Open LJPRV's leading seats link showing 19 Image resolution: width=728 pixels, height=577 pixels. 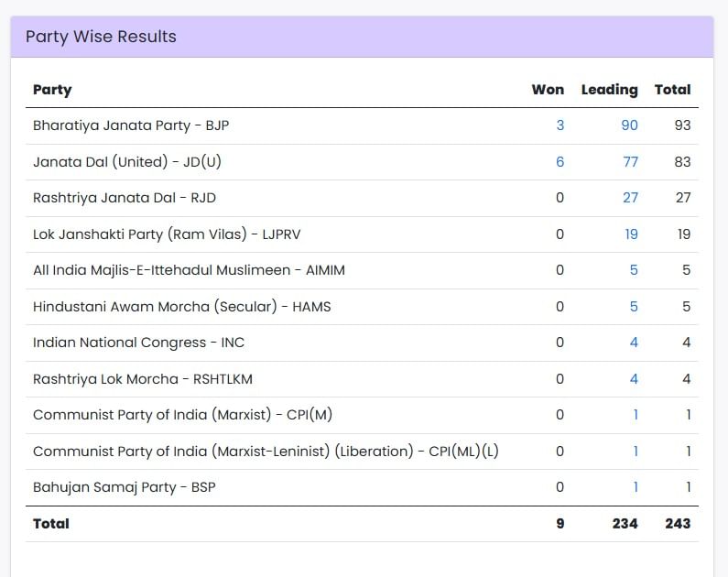pyautogui.click(x=632, y=234)
